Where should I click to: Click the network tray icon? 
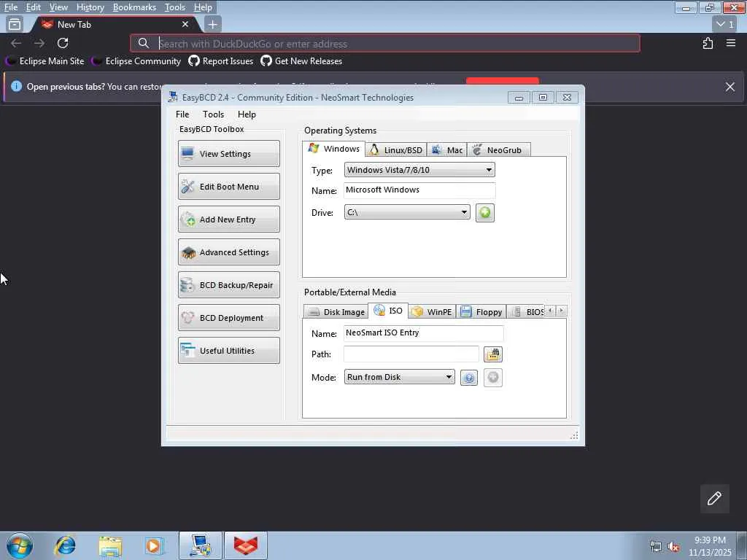click(656, 547)
